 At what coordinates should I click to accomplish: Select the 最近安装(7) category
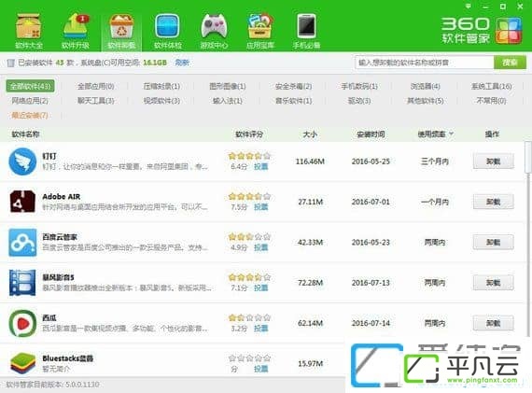tap(30, 116)
